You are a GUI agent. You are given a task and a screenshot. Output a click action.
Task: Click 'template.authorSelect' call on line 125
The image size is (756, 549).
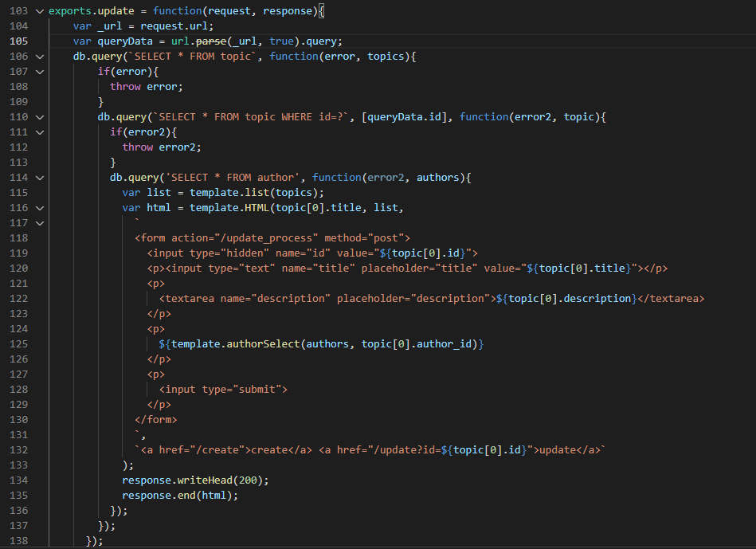[x=236, y=344]
